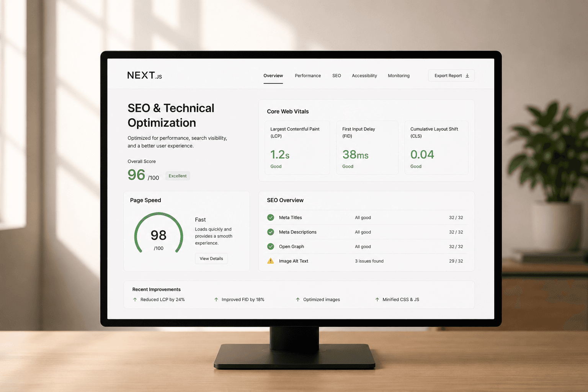Click the NEXT.js logo
Viewport: 588px width, 392px height.
point(145,75)
